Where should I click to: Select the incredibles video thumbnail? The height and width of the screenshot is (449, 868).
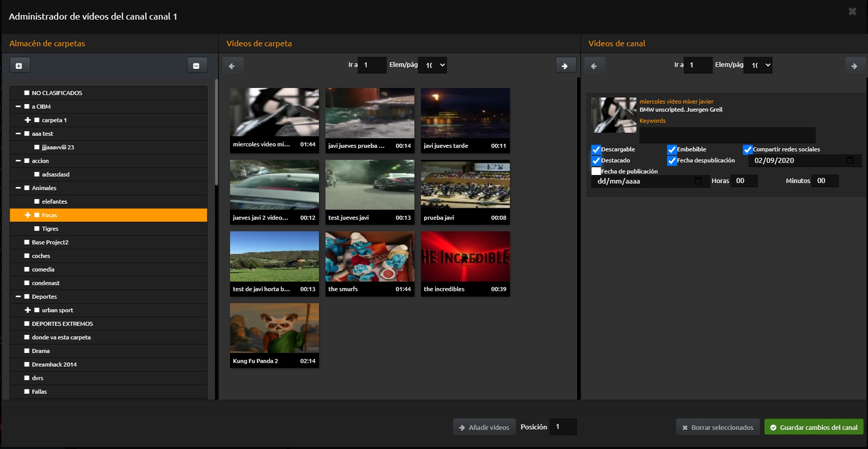tap(465, 256)
